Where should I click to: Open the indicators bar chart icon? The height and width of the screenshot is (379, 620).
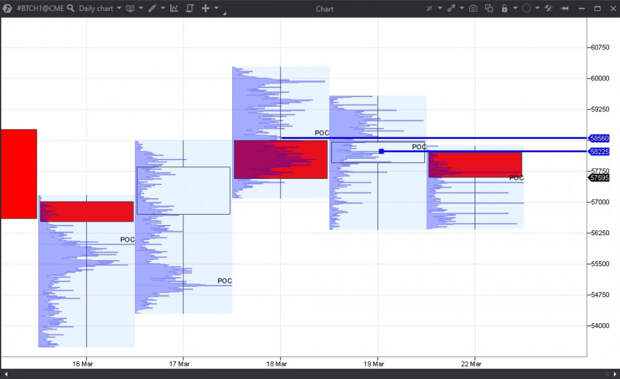point(174,8)
